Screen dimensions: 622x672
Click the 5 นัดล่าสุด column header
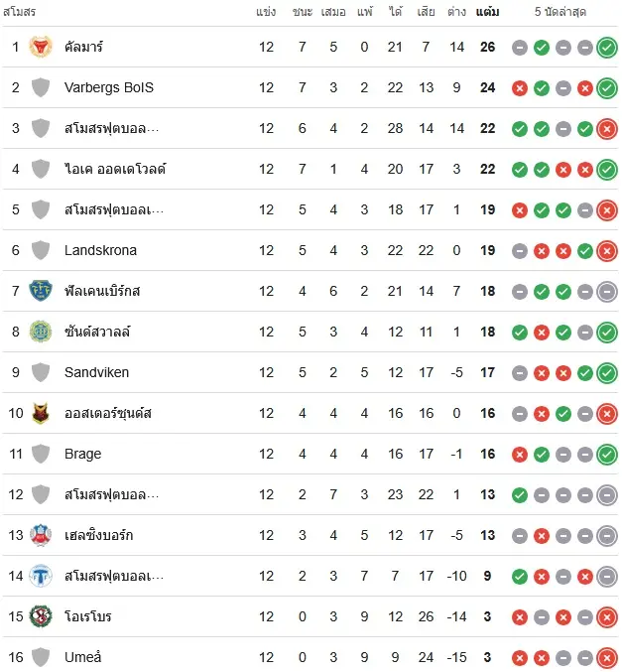tap(560, 12)
